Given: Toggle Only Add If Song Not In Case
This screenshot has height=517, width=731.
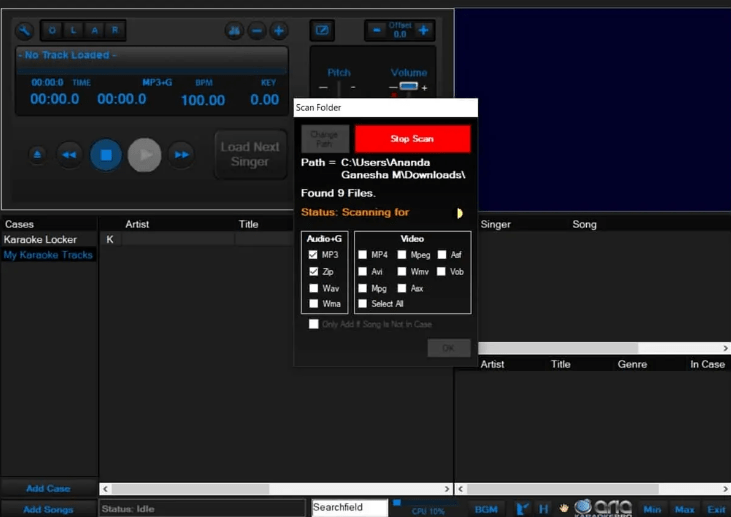Looking at the screenshot, I should point(313,324).
